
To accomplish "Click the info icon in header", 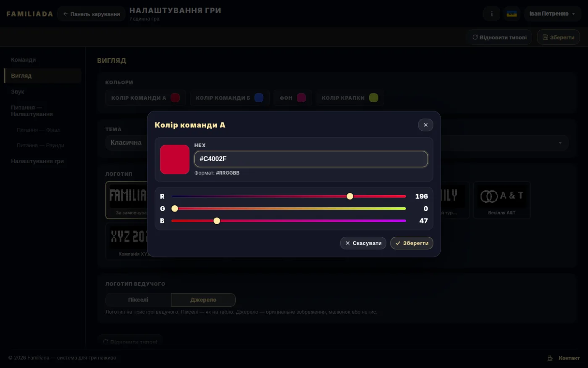I will coord(492,14).
